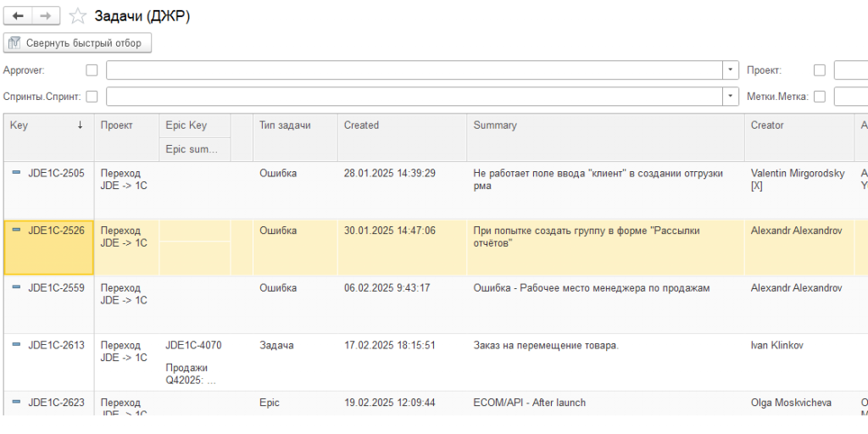
Task: Click the back navigation arrow
Action: (19, 16)
